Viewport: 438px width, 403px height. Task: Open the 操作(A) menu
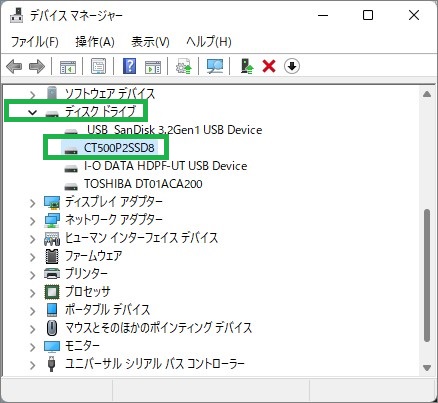point(95,42)
